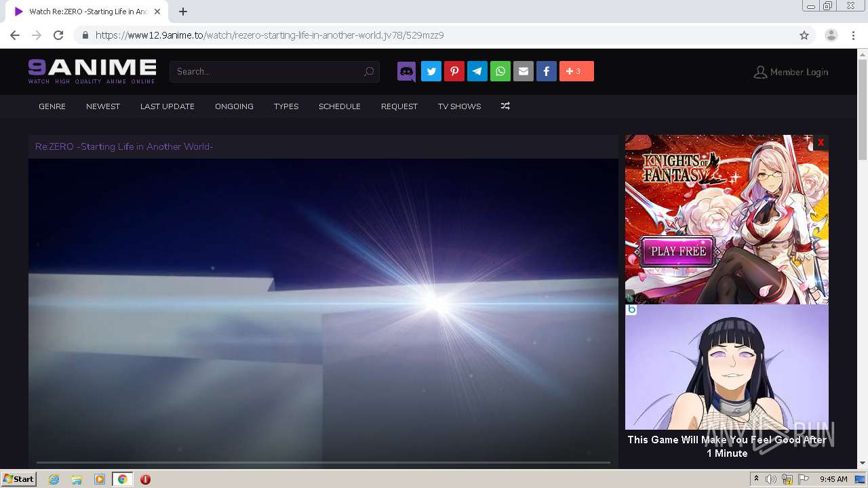The width and height of the screenshot is (868, 488).
Task: Open the TYPES menu
Action: click(286, 106)
